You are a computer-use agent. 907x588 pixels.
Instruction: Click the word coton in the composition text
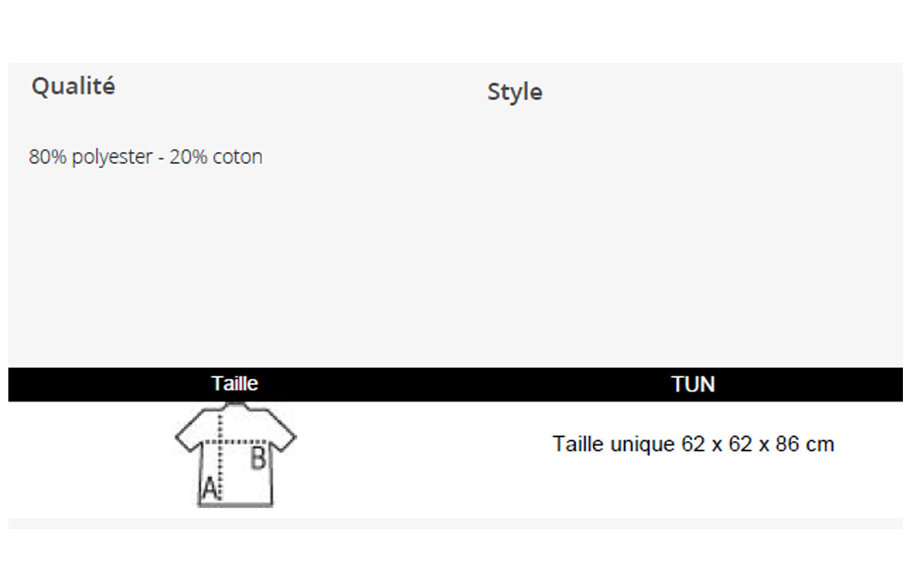pos(237,157)
